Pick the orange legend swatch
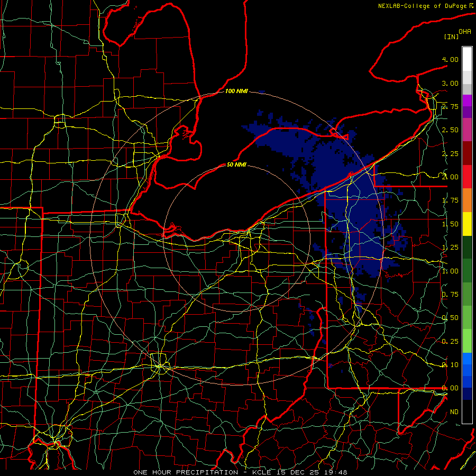Screen dimensions: 476x476 point(467,200)
